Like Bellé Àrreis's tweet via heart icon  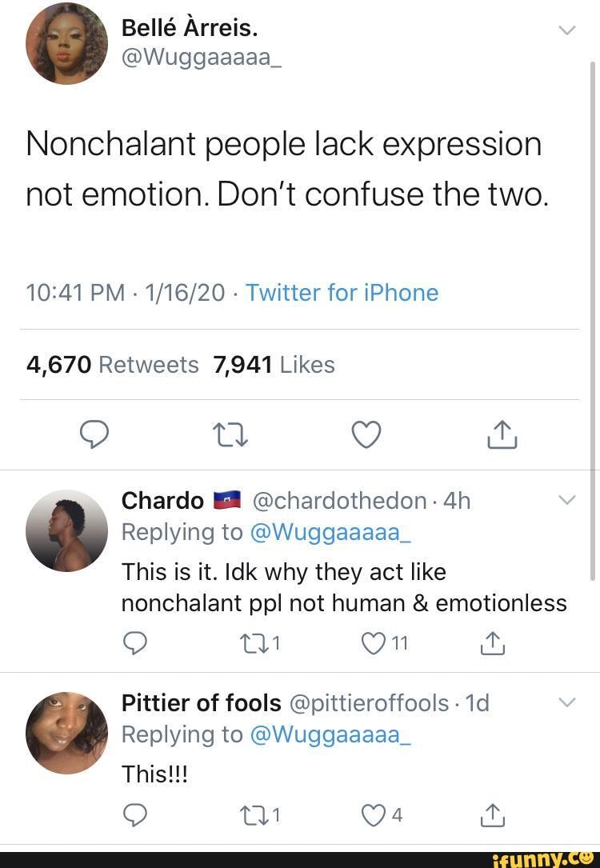(366, 434)
